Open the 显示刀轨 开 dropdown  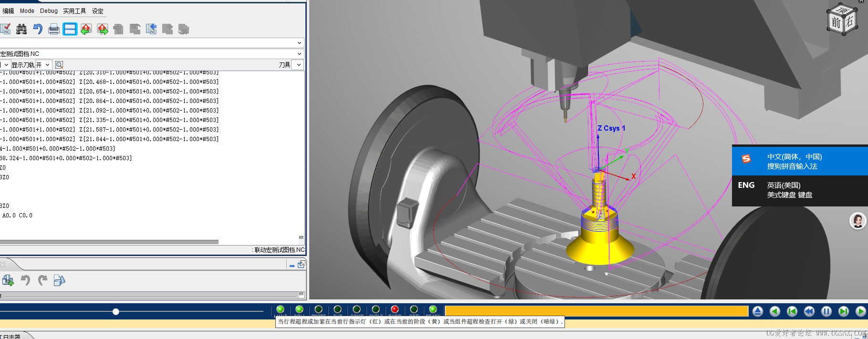click(x=48, y=65)
